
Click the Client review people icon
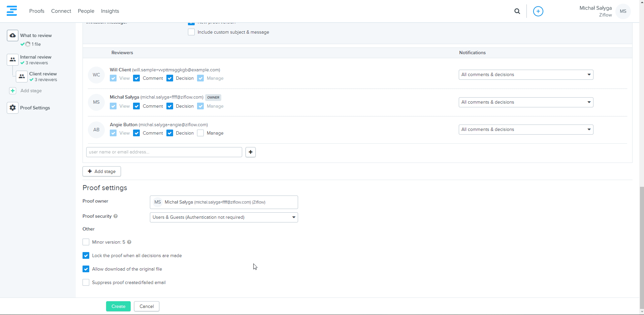point(22,76)
